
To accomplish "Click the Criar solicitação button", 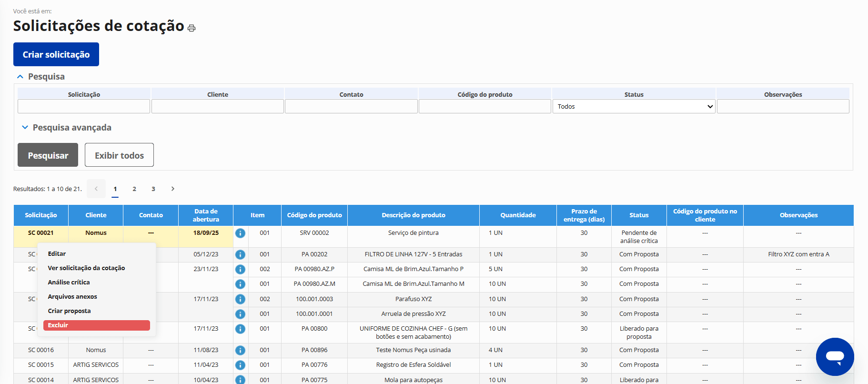I will tap(56, 54).
